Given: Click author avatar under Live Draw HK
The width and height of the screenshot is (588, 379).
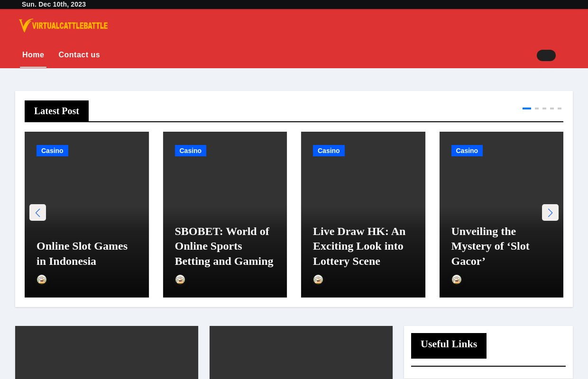Looking at the screenshot, I should (318, 280).
